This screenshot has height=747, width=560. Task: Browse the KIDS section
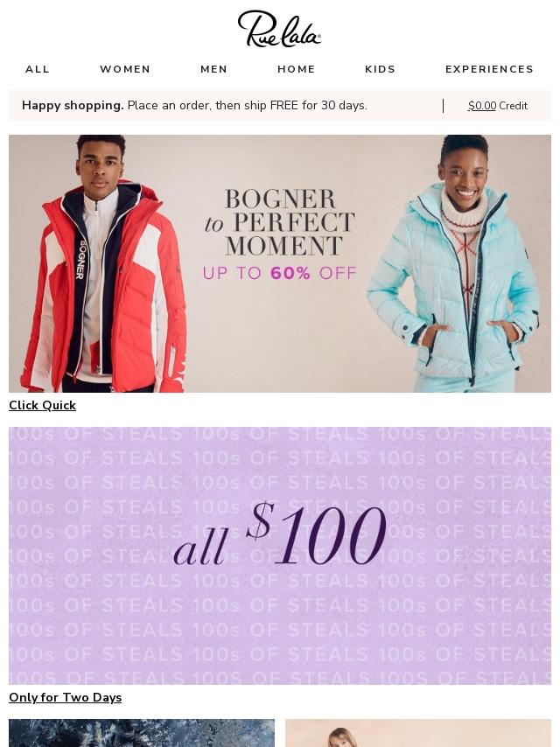pyautogui.click(x=381, y=69)
